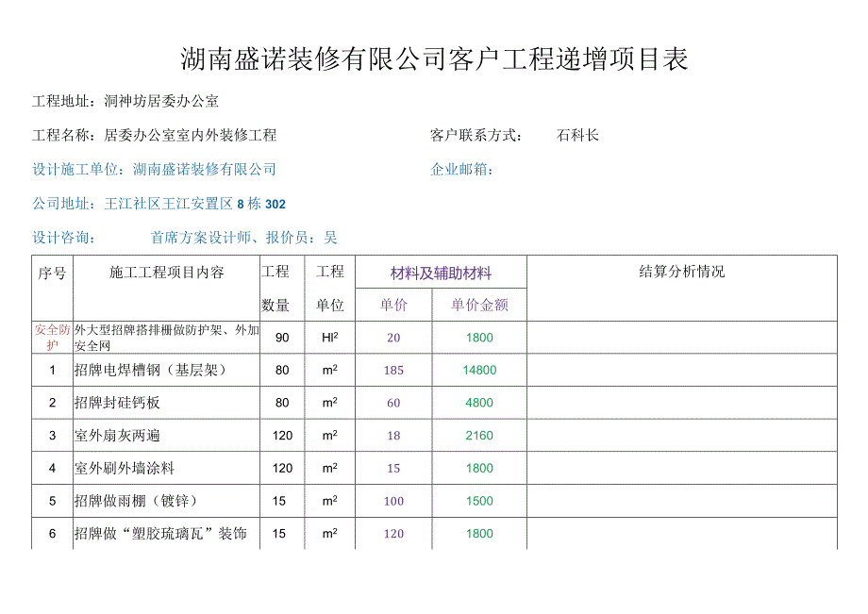
Task: Select the price 1800 for 塑胶琉璃瓦 row
Action: point(483,535)
